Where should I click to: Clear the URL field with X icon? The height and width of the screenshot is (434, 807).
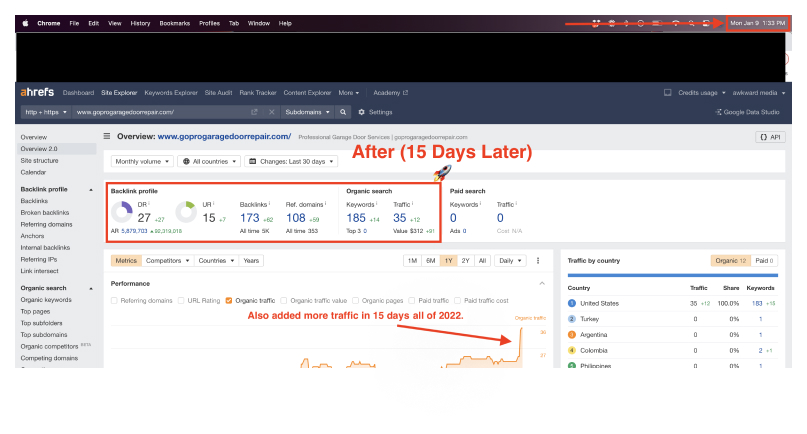pos(271,112)
